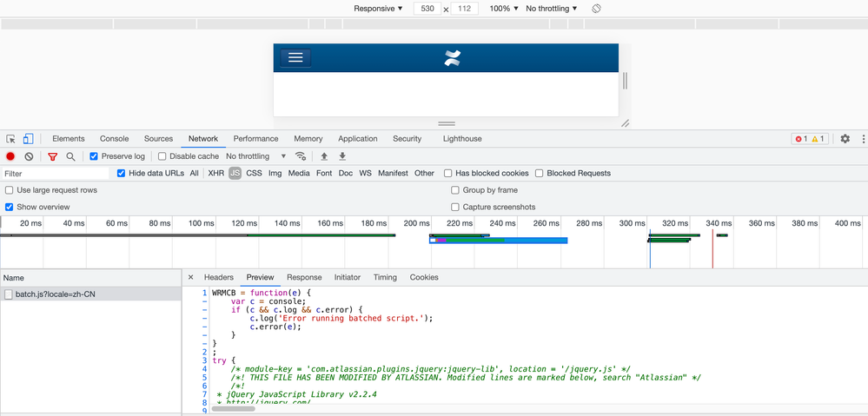Uncheck Hide data URLs
Screen dimensions: 868x416
coord(122,173)
